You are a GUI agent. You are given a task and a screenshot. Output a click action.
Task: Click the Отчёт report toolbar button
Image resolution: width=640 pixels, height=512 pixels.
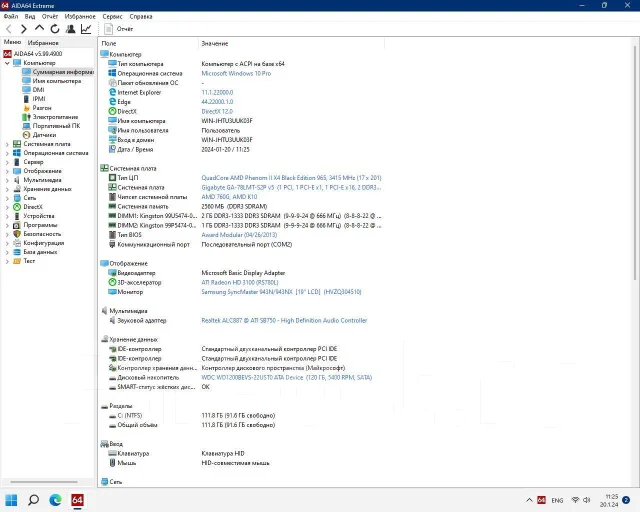[x=118, y=29]
